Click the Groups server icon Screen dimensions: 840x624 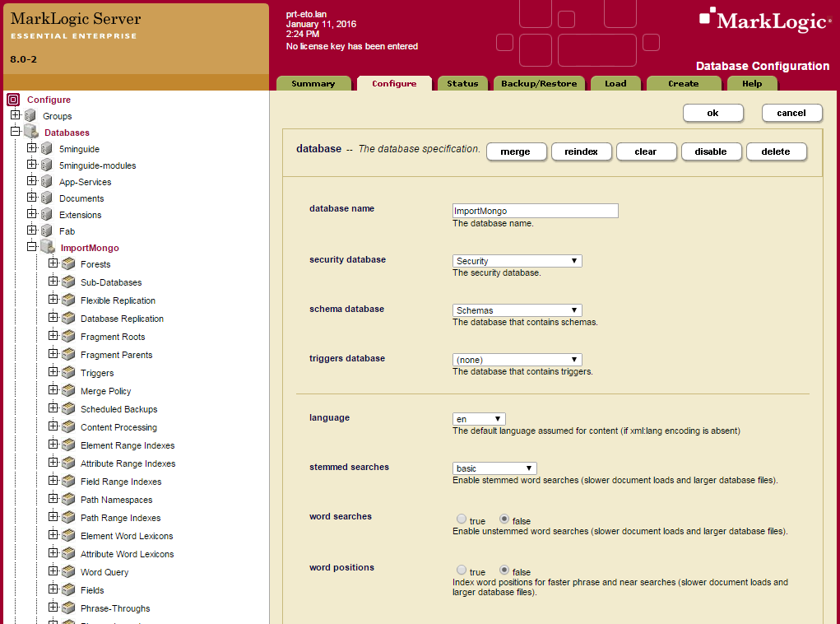pos(30,116)
